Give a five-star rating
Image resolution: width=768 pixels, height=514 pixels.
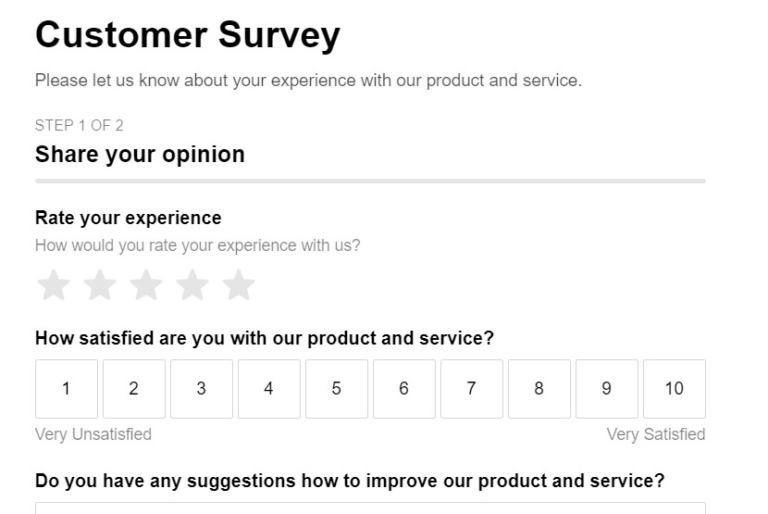238,286
